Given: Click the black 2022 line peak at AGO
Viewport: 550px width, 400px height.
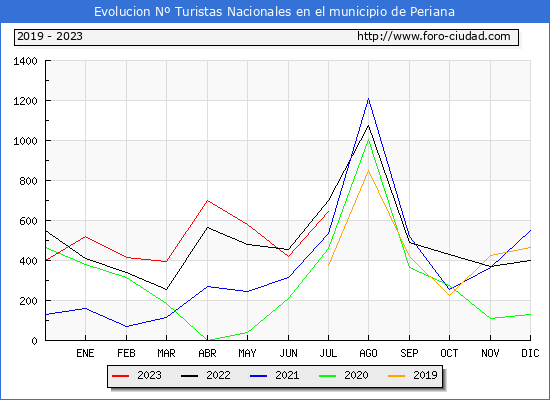Looking at the screenshot, I should 368,126.
